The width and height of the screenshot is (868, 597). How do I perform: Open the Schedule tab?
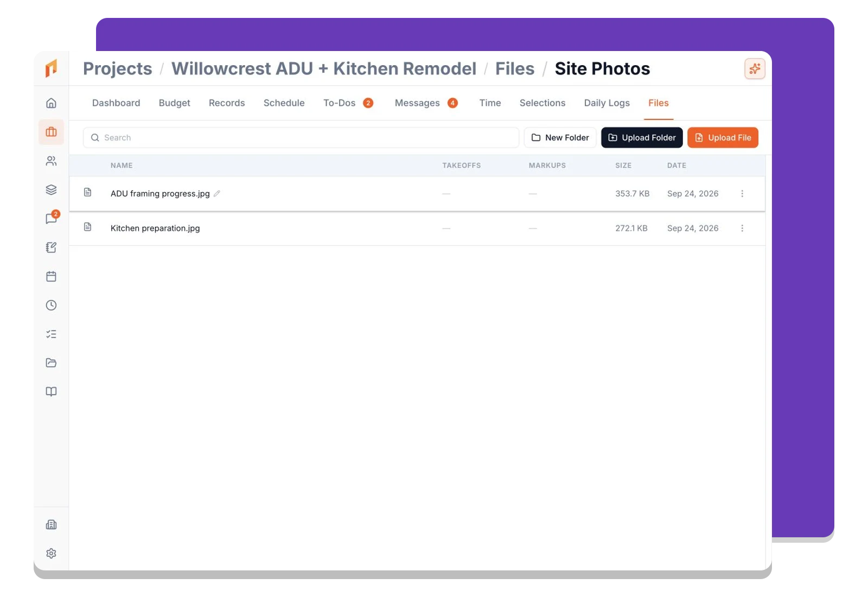(284, 103)
